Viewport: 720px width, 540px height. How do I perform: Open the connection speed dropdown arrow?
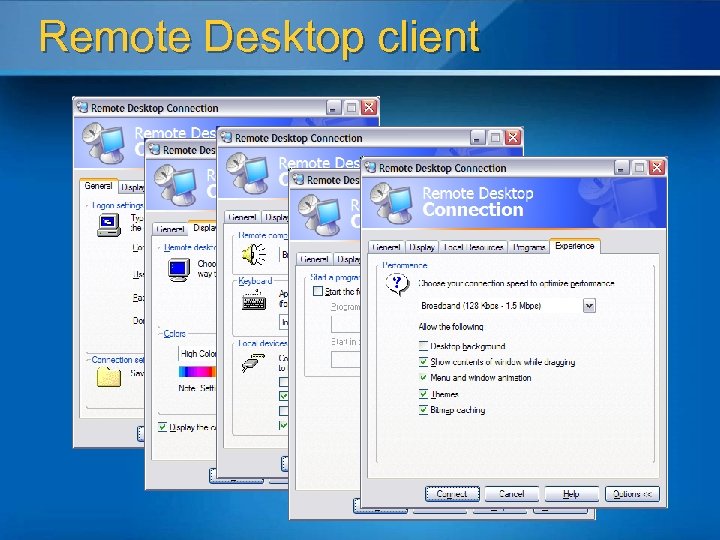click(589, 305)
